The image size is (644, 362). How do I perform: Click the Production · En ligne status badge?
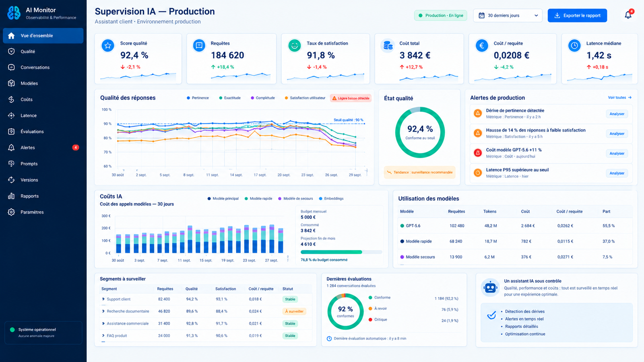point(441,15)
